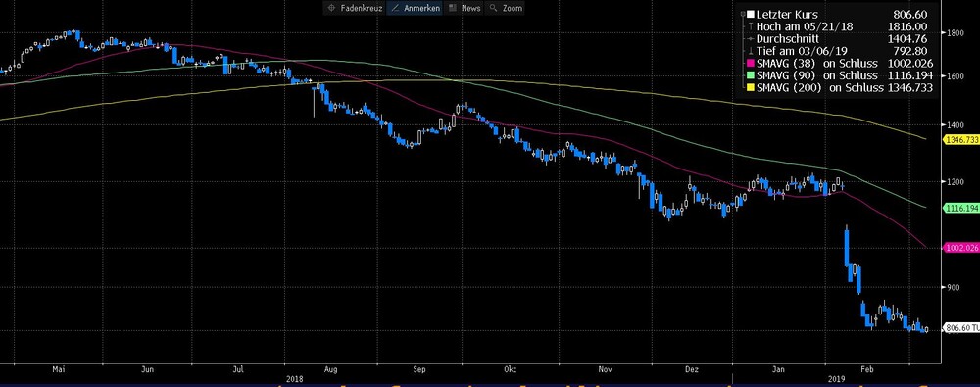This screenshot has height=387, width=980.
Task: Click the Nov month label on time axis
Action: click(x=605, y=370)
